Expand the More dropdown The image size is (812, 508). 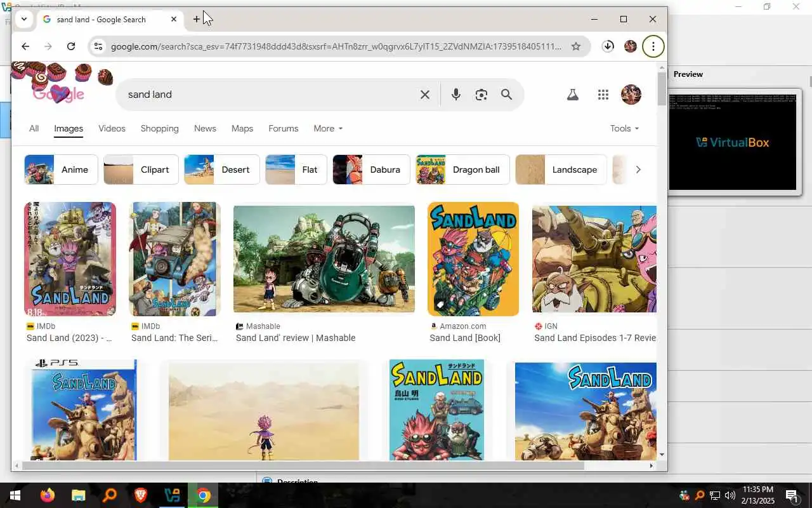[328, 128]
